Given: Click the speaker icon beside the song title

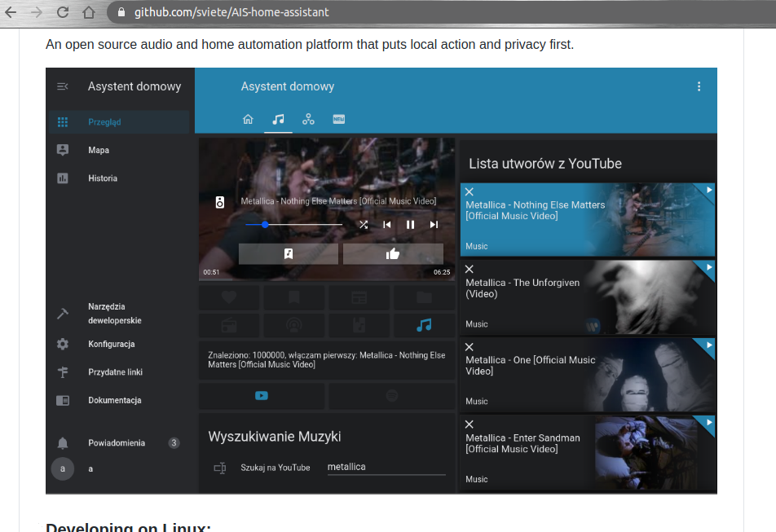Looking at the screenshot, I should point(220,202).
